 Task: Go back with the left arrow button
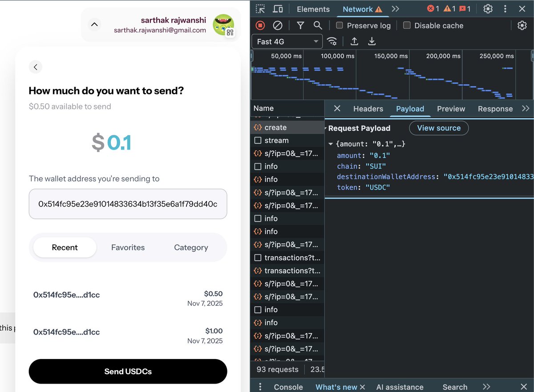(36, 67)
